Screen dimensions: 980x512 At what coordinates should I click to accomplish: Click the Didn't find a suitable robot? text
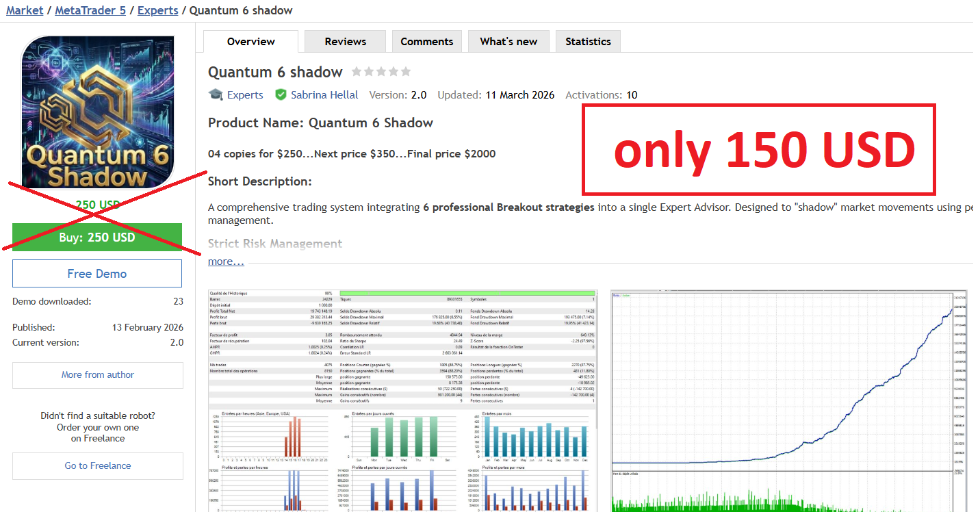pos(98,415)
